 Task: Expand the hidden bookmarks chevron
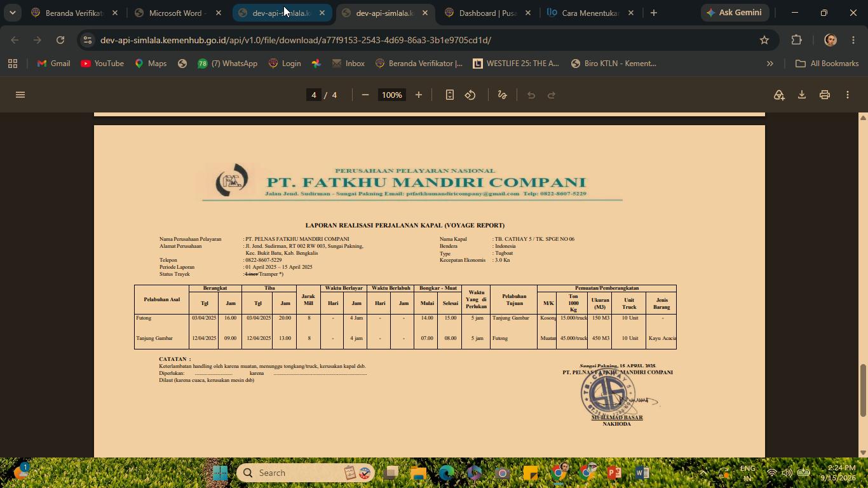(x=770, y=64)
